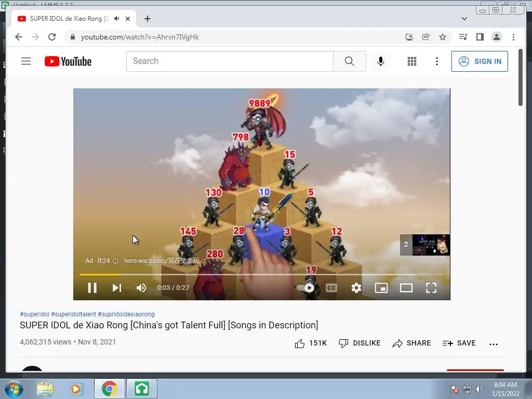Image resolution: width=532 pixels, height=399 pixels.
Task: Click the SHARE button
Action: tap(411, 343)
